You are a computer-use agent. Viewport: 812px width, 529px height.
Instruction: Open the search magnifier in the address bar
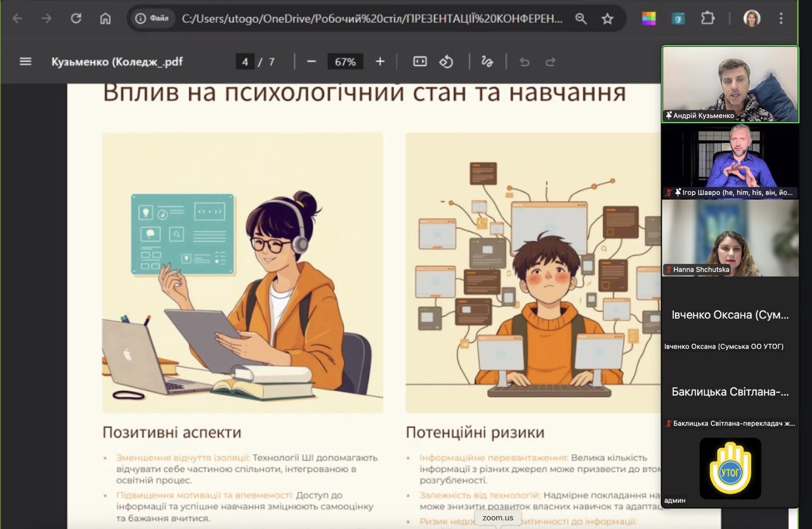pos(580,18)
